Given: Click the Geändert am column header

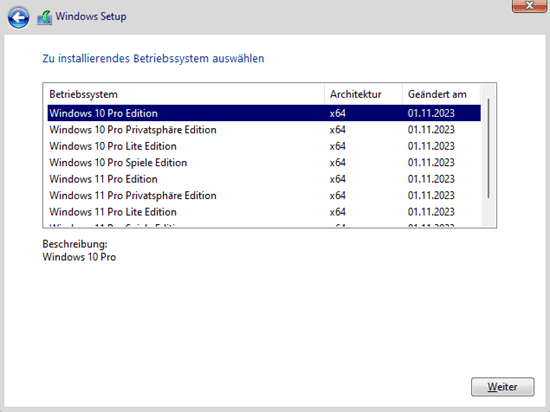Looking at the screenshot, I should [x=441, y=94].
